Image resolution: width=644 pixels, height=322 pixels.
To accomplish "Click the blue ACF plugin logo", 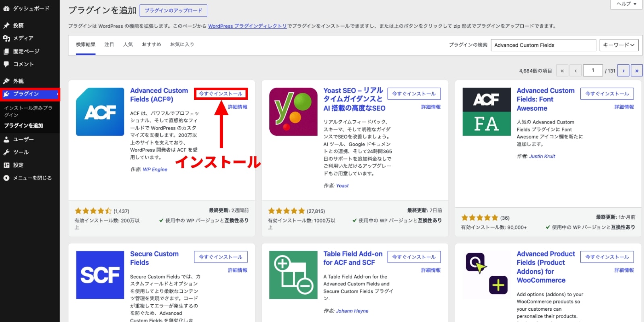I will tap(100, 112).
